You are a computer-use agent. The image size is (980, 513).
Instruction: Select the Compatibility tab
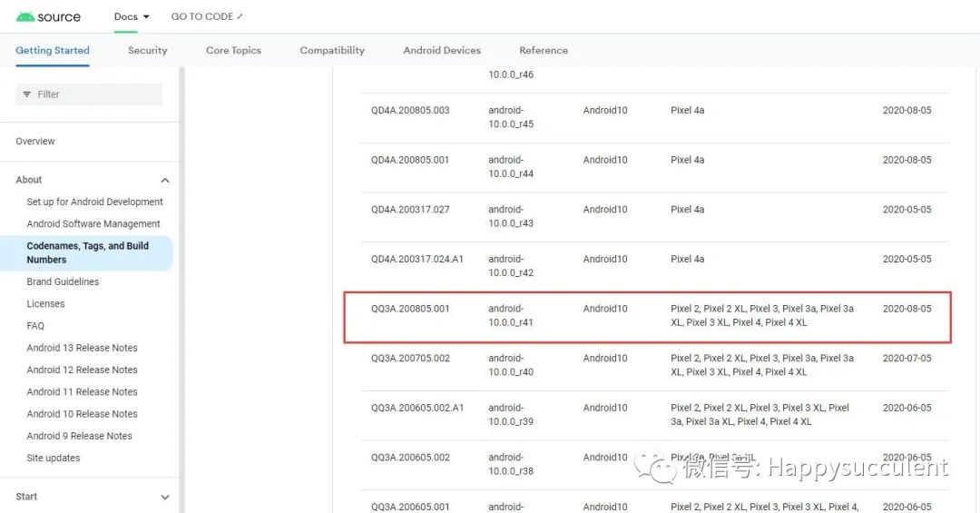coord(332,51)
